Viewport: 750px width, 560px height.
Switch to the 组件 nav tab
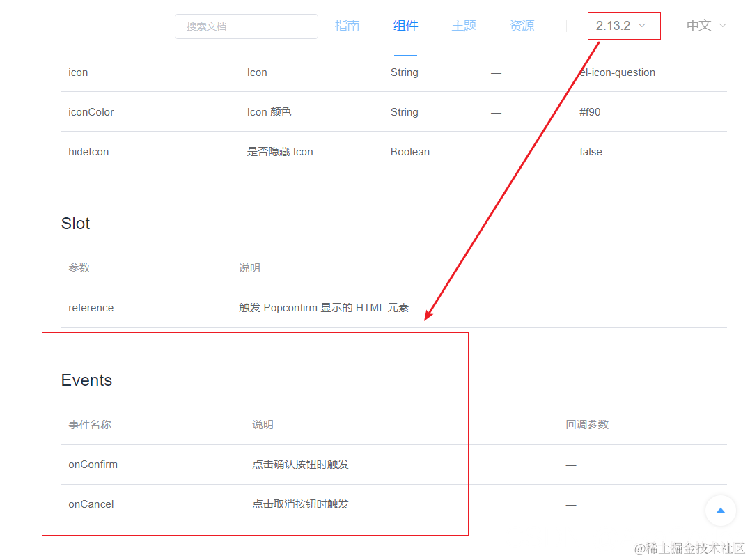point(405,26)
